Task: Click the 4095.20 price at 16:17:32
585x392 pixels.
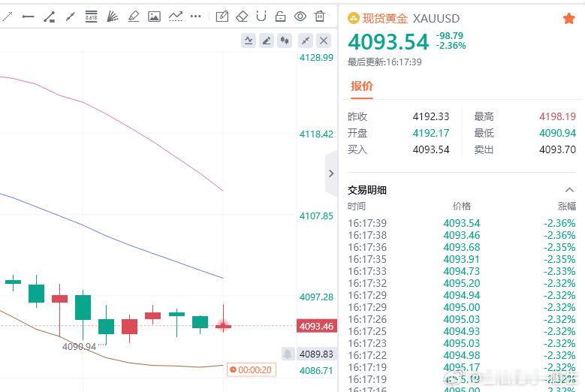Action: (x=462, y=283)
